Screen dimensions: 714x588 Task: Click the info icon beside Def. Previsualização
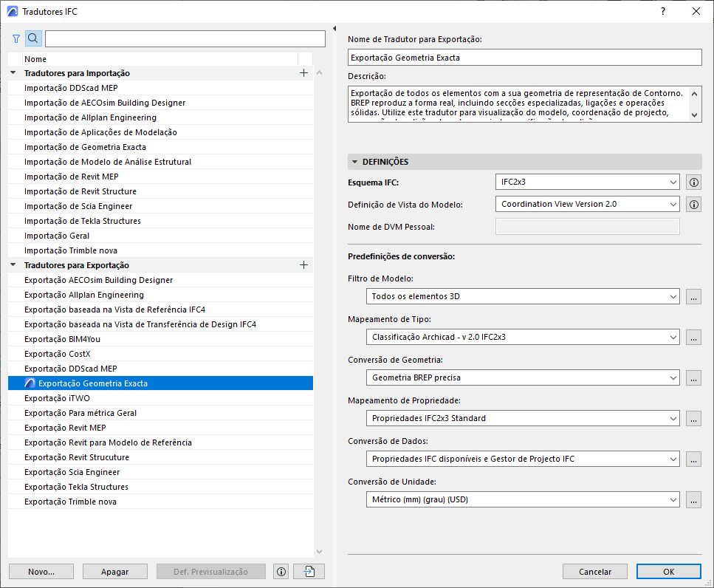pyautogui.click(x=281, y=572)
